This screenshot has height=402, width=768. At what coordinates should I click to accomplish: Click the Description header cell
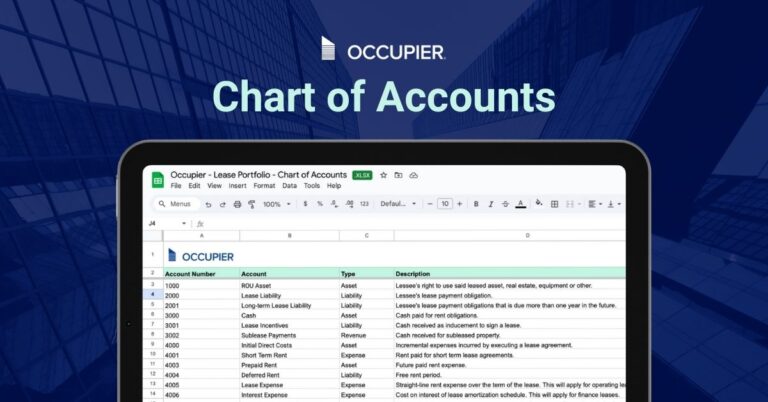tap(510, 274)
